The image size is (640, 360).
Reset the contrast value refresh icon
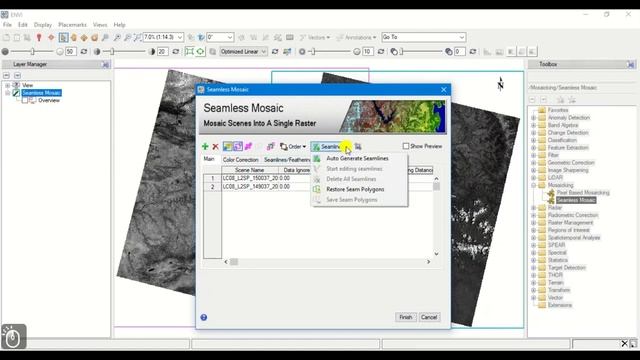point(176,52)
